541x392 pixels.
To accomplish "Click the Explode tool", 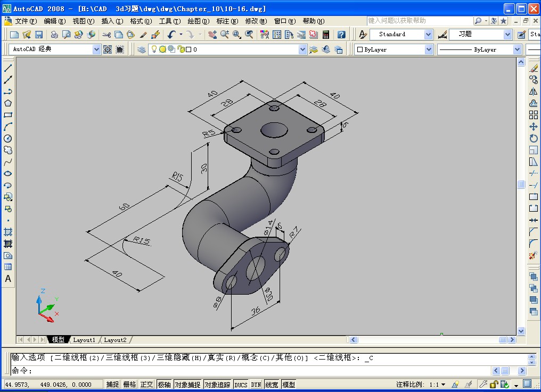I will [534, 255].
